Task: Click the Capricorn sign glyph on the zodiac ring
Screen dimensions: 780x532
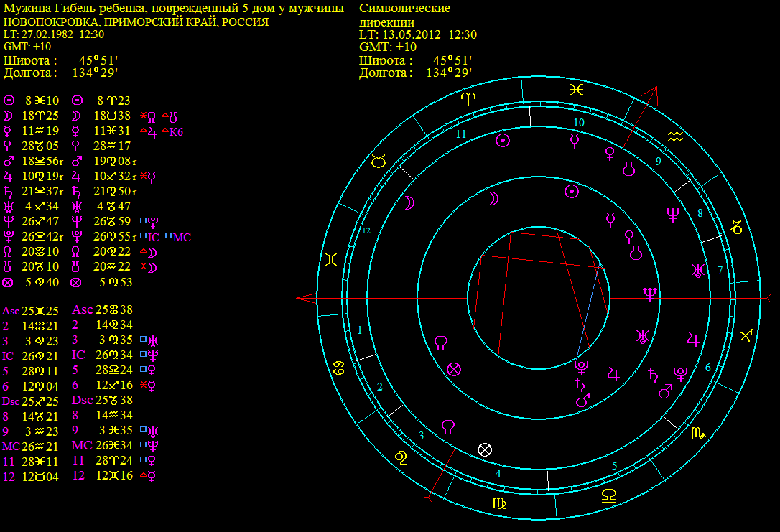Action: [x=736, y=228]
